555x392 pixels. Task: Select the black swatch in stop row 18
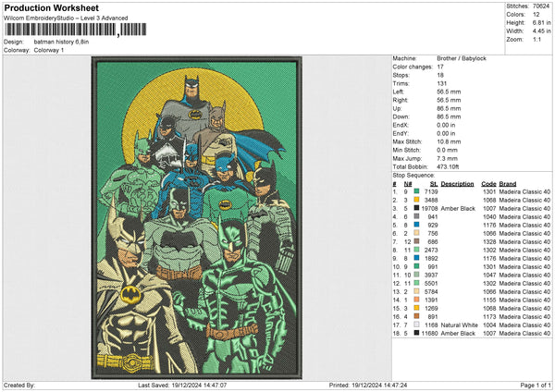click(416, 333)
